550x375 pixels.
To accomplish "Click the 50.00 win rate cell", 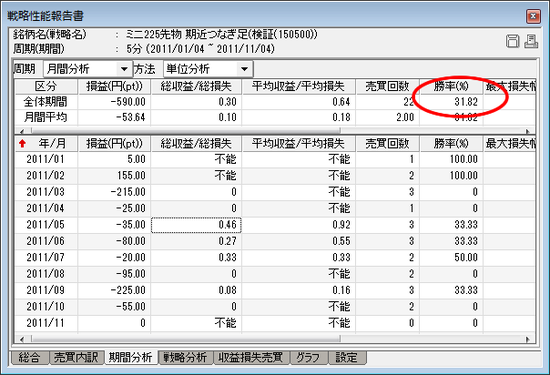I will pyautogui.click(x=451, y=257).
